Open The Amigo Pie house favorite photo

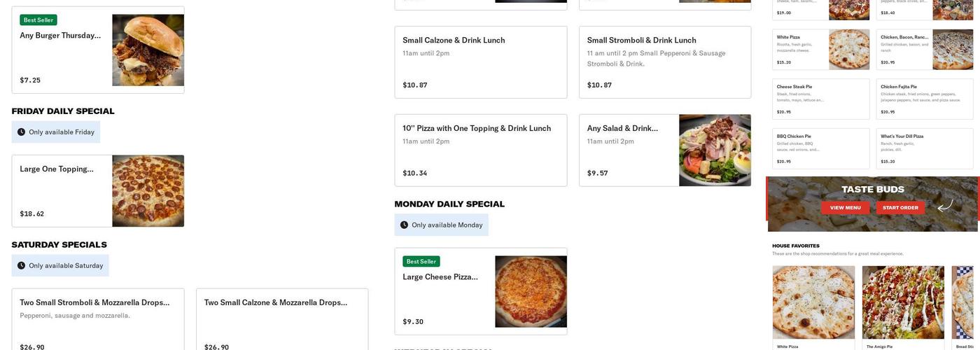point(903,302)
